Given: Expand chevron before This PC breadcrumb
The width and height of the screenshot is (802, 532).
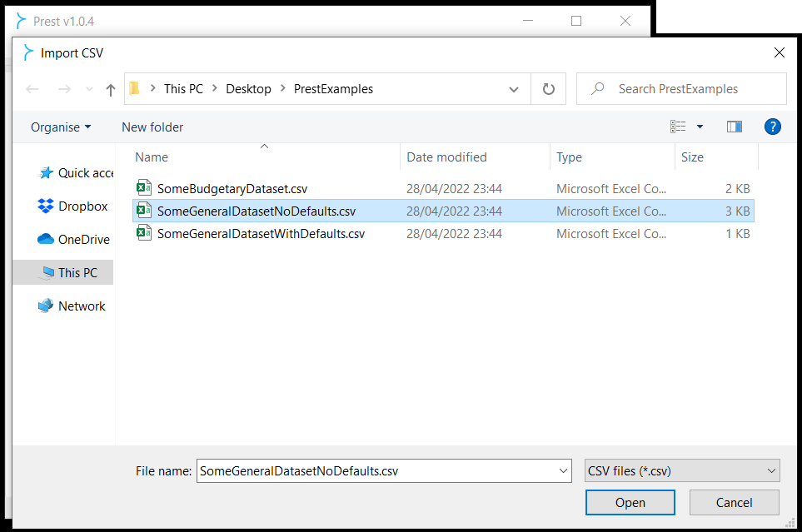Looking at the screenshot, I should 152,88.
